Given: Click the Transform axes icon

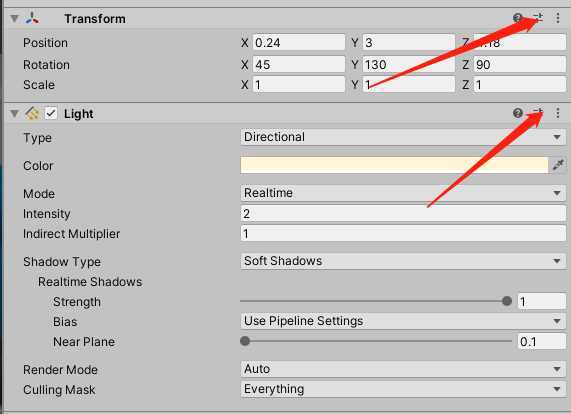Looking at the screenshot, I should tap(32, 18).
